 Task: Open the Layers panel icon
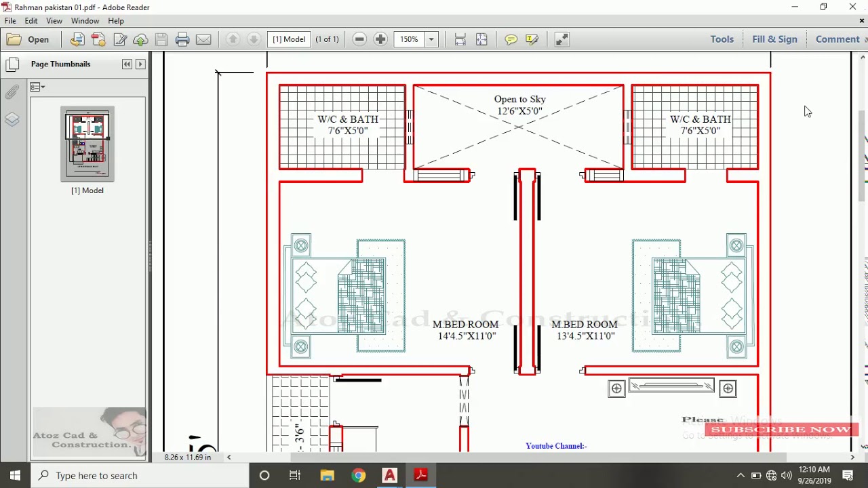pyautogui.click(x=12, y=120)
